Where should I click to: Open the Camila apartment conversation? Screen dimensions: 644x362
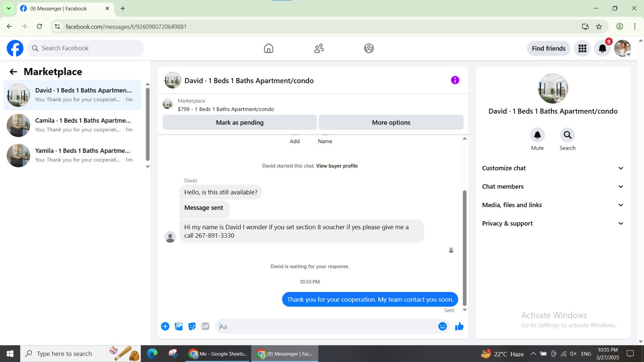point(72,125)
